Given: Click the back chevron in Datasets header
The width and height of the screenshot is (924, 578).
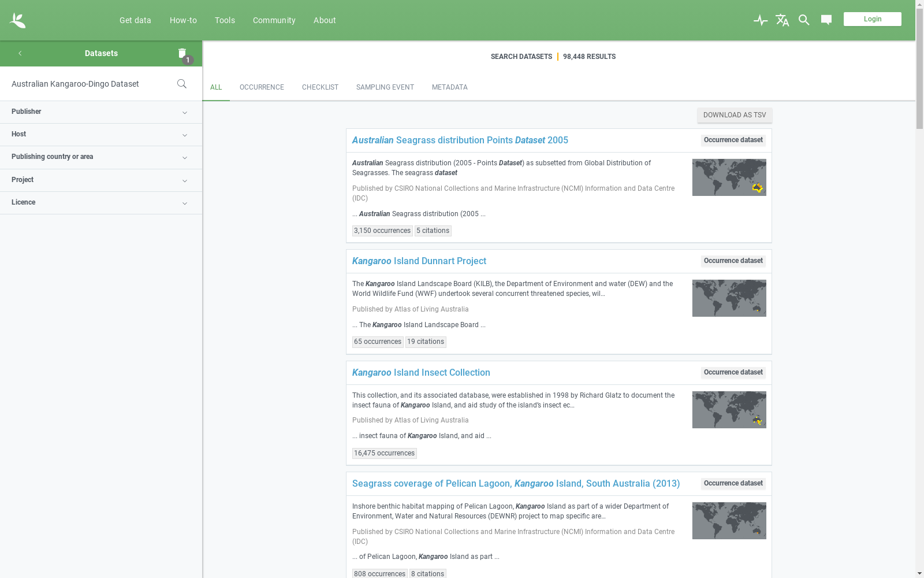Looking at the screenshot, I should tap(20, 53).
